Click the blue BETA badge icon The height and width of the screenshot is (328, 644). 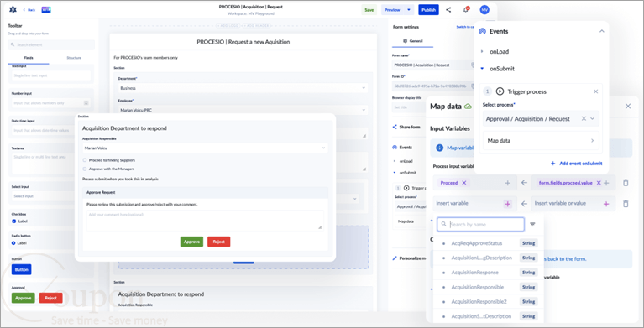[46, 10]
